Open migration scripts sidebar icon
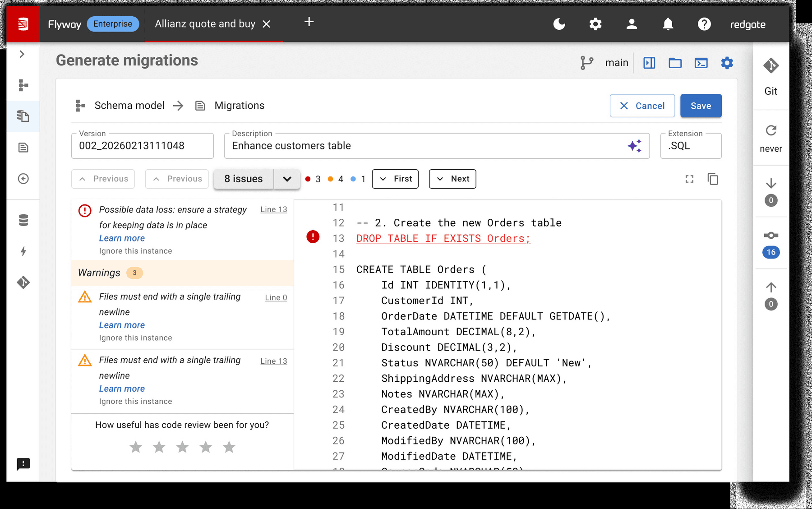Image resolution: width=812 pixels, height=509 pixels. pyautogui.click(x=23, y=148)
